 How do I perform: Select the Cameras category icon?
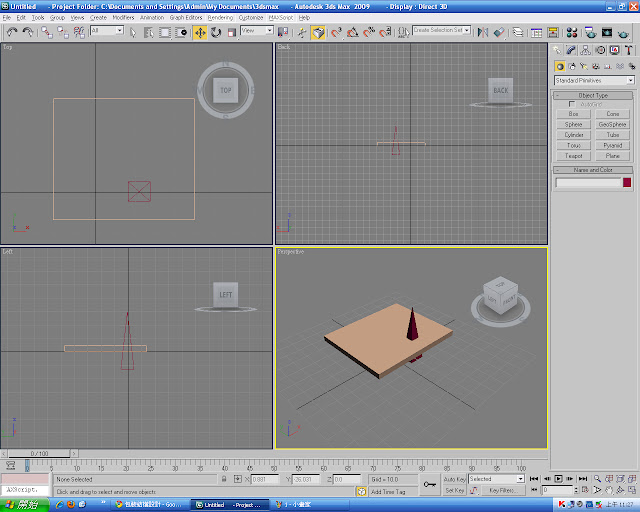click(x=597, y=66)
